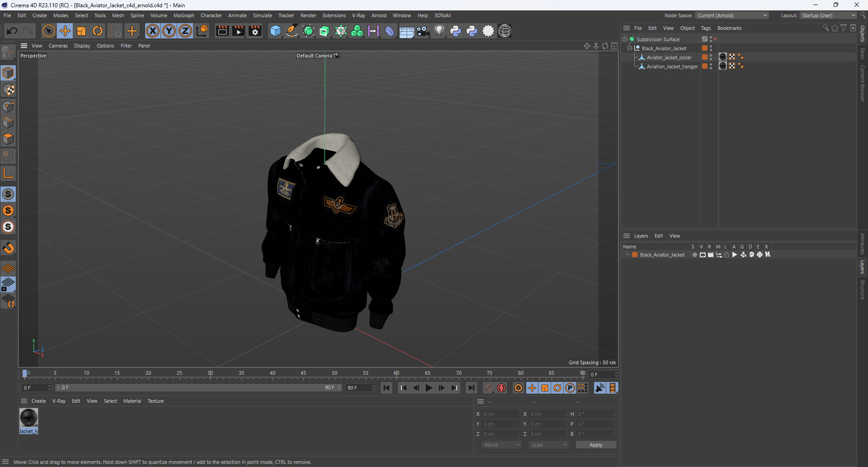Add Floor environment object

(x=406, y=31)
